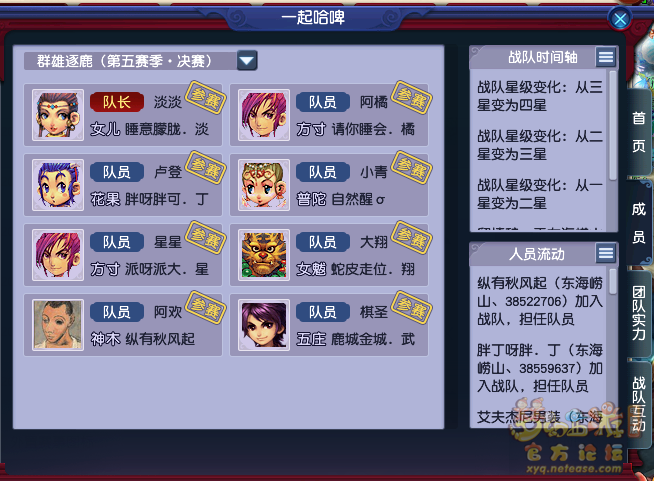Click captain 淡淡's avatar portrait
654x481 pixels.
click(x=58, y=115)
